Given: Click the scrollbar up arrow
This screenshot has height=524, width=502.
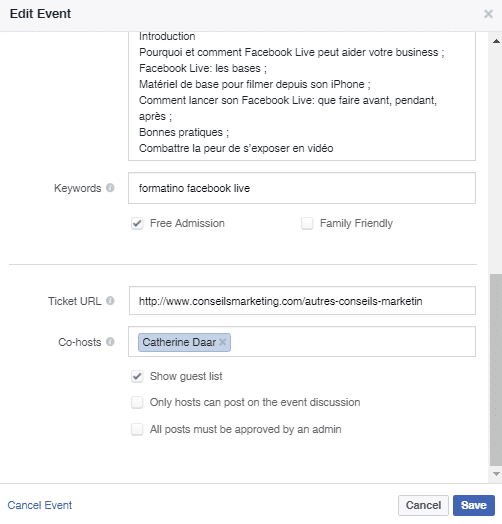Looking at the screenshot, I should [496, 41].
